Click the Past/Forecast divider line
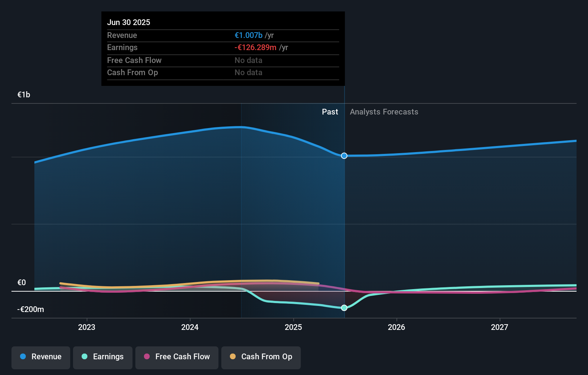Image resolution: width=588 pixels, height=375 pixels. click(344, 215)
